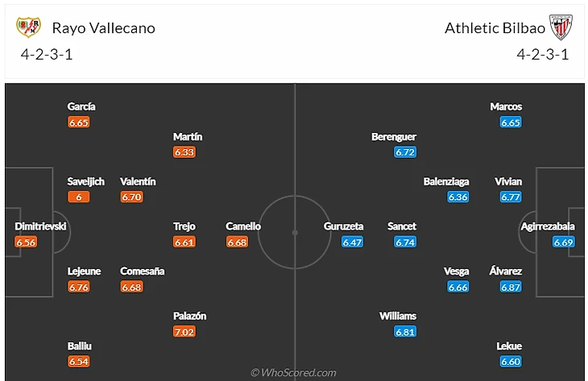Click Lekue's player name
This screenshot has height=381, width=588.
509,346
